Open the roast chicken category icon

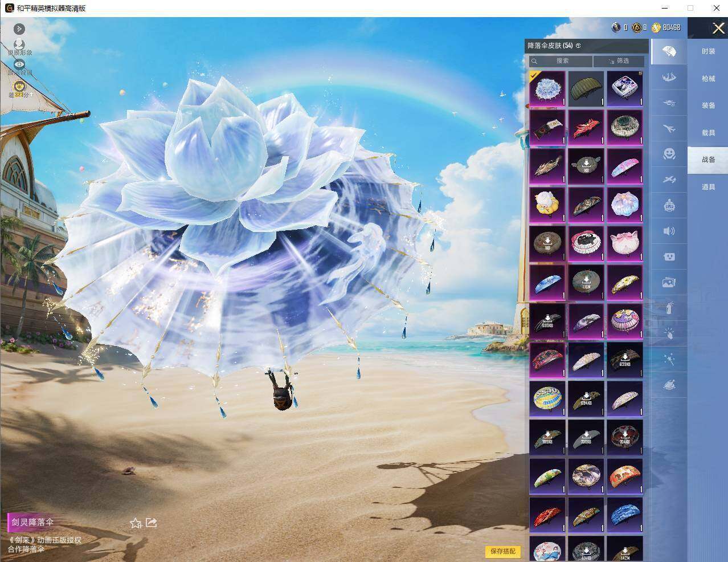(x=669, y=385)
